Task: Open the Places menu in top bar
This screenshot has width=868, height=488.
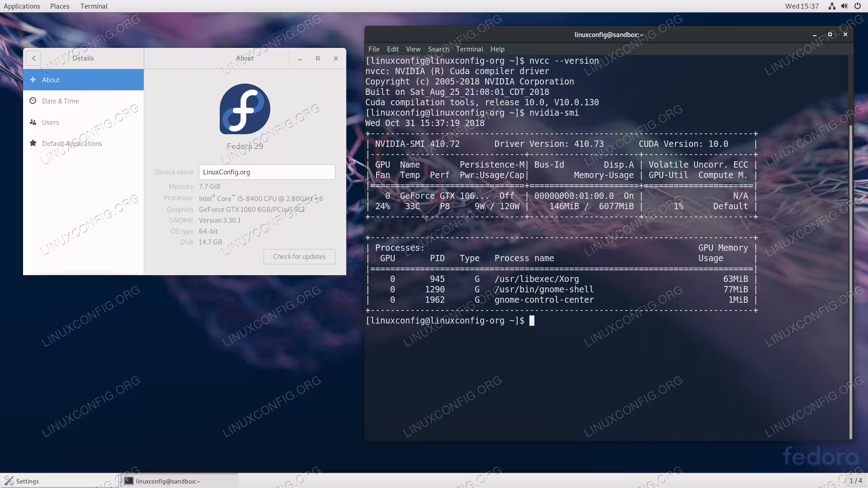Action: (x=60, y=6)
